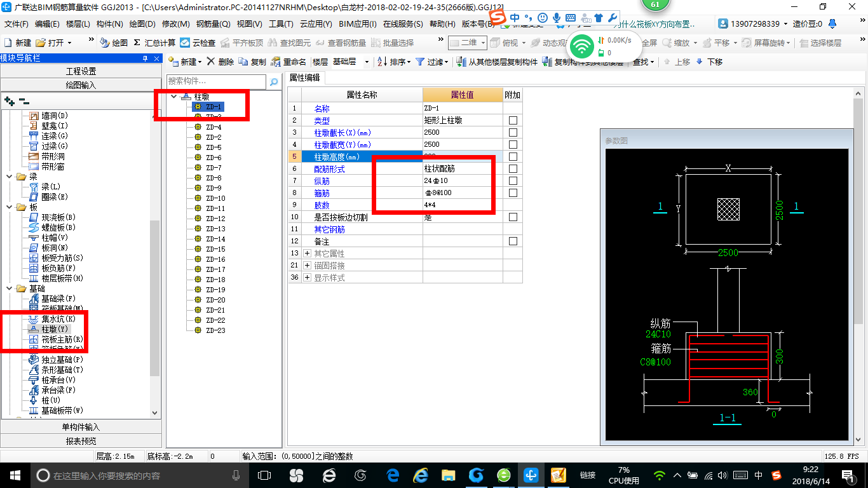Image resolution: width=868 pixels, height=488 pixels.
Task: Switch to 绘图 drawing mode
Action: click(x=114, y=43)
